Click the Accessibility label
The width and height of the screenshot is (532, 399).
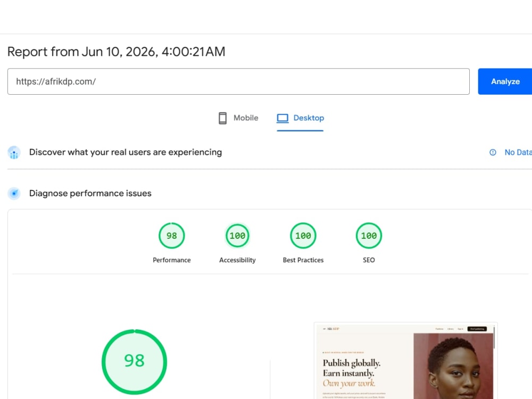pyautogui.click(x=237, y=260)
